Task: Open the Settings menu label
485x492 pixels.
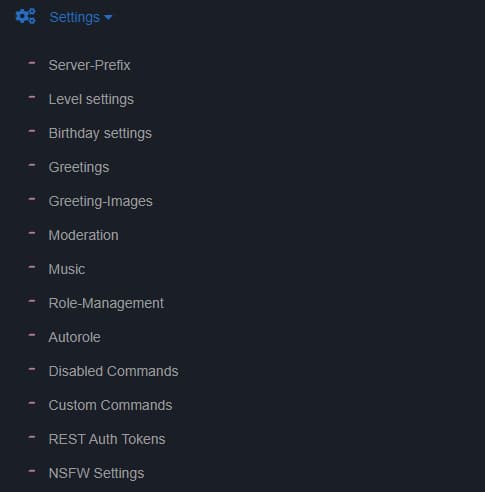Action: 74,17
